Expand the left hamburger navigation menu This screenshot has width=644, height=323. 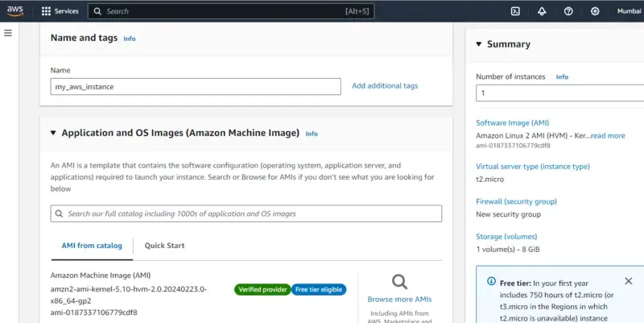pos(8,33)
